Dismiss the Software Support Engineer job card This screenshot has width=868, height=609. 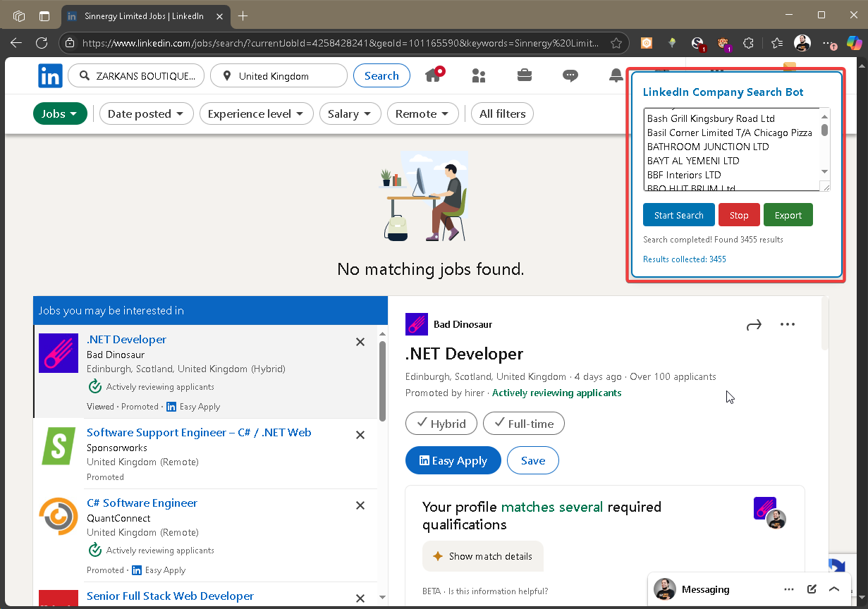(360, 435)
